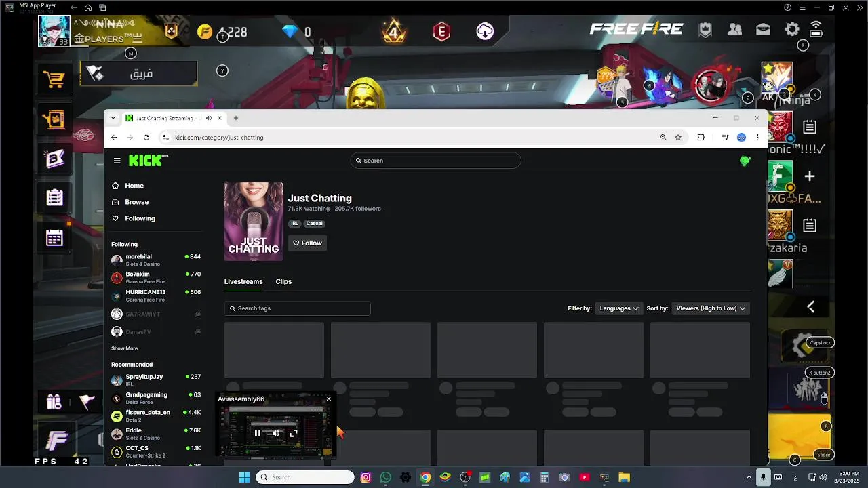Open Chrome extensions puzzle icon

coord(701,137)
